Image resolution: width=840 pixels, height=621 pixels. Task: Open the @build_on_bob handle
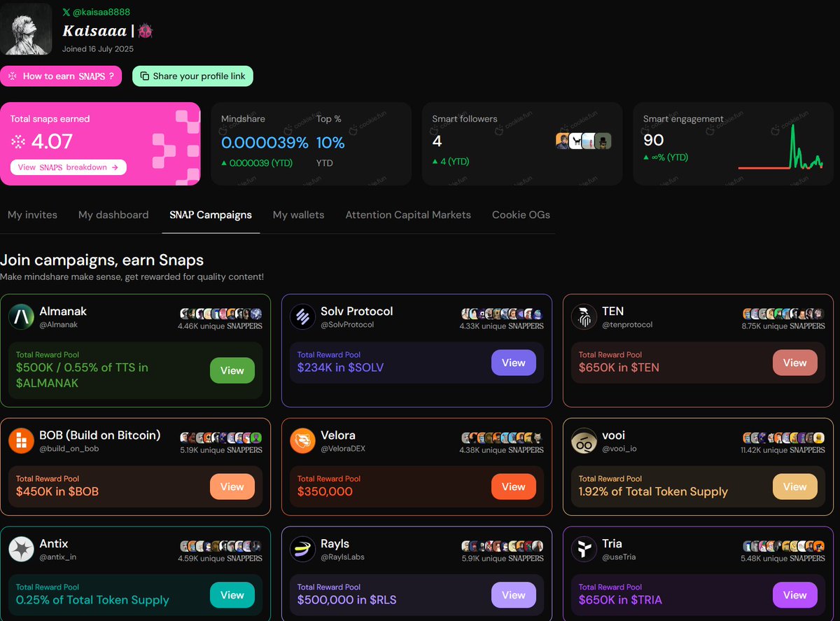69,449
